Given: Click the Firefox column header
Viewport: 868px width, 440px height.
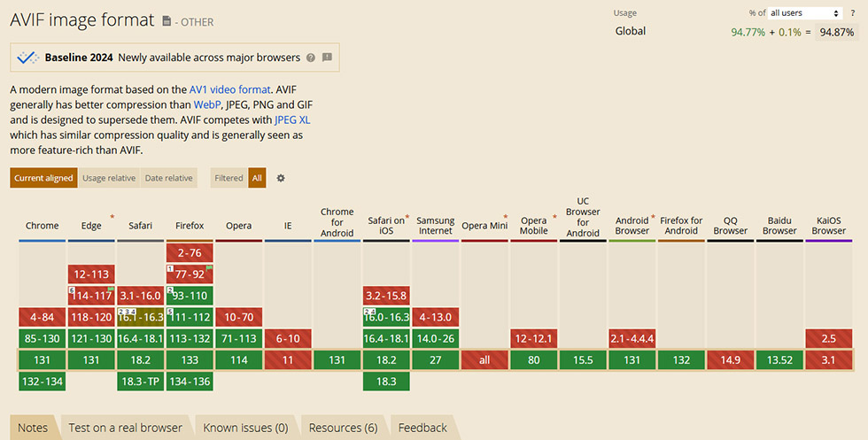Looking at the screenshot, I should [190, 225].
